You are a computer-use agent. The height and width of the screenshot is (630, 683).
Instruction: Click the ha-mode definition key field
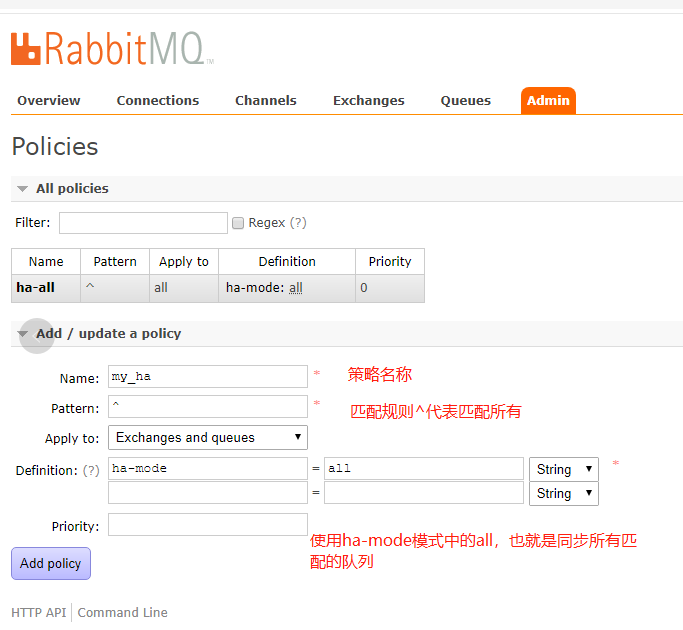[x=208, y=468]
